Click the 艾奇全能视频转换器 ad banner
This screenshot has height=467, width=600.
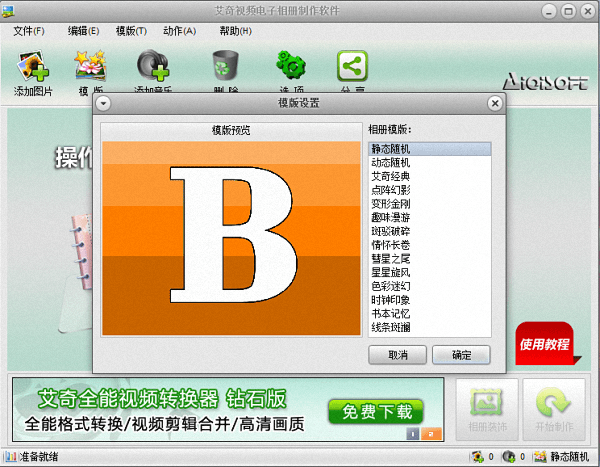[228, 410]
